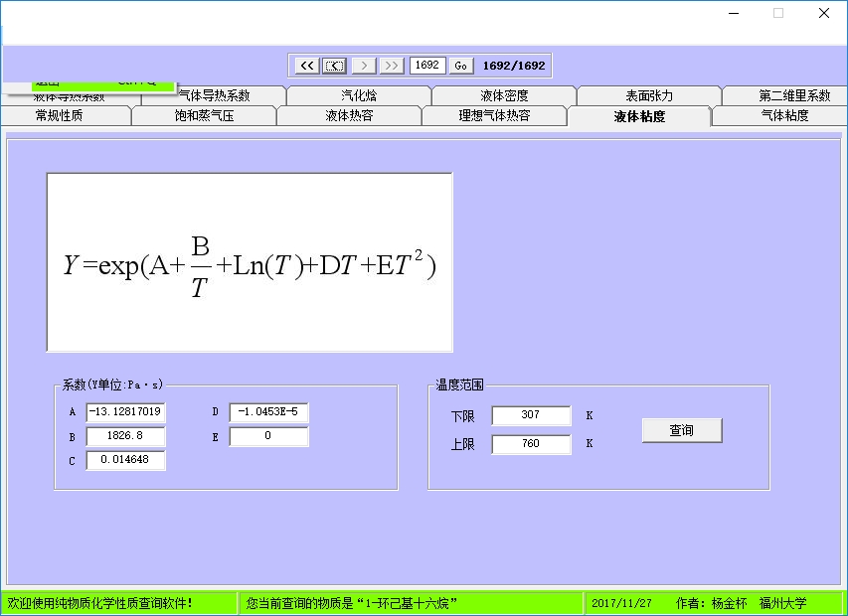This screenshot has width=848, height=616.
Task: Click coefficient D field -1.0453E-5
Action: [268, 412]
